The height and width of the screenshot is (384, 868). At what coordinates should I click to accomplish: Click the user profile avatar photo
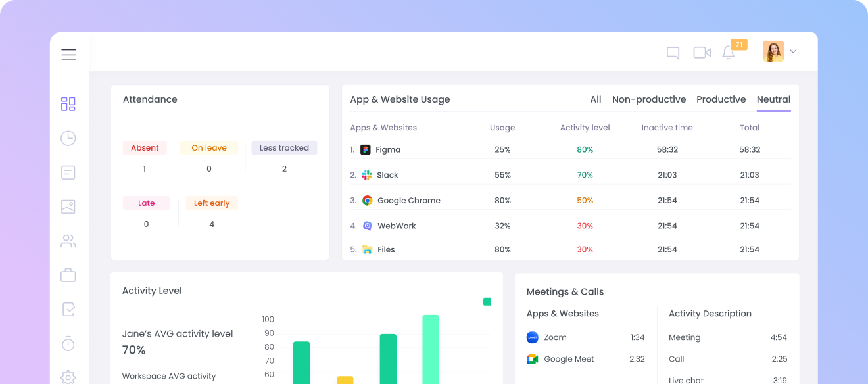[773, 51]
